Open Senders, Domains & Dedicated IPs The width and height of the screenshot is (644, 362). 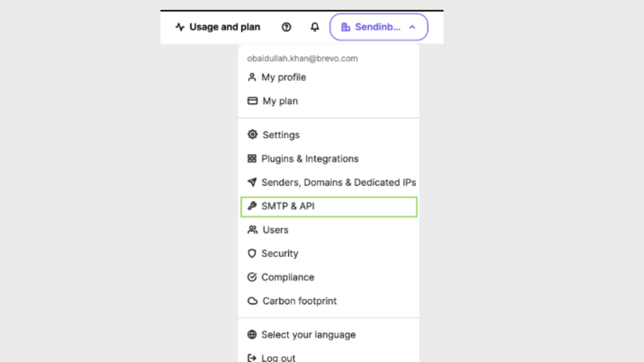339,183
